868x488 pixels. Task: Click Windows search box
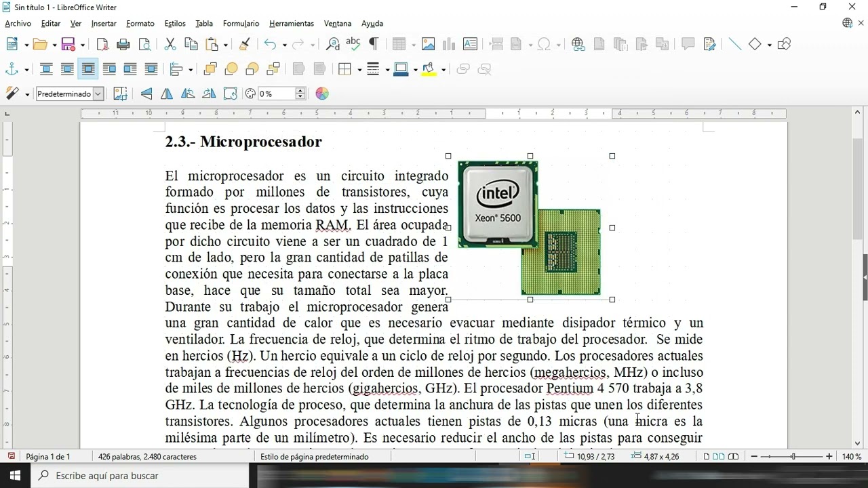point(140,476)
